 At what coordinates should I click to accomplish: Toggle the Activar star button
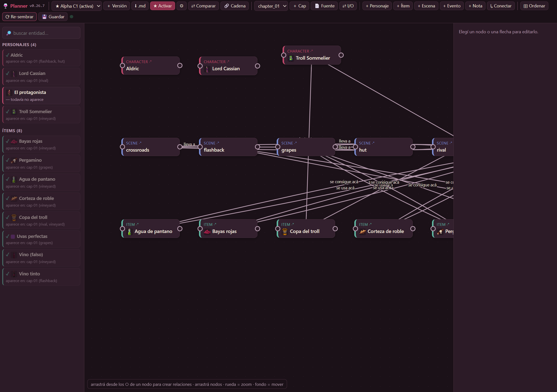(162, 6)
